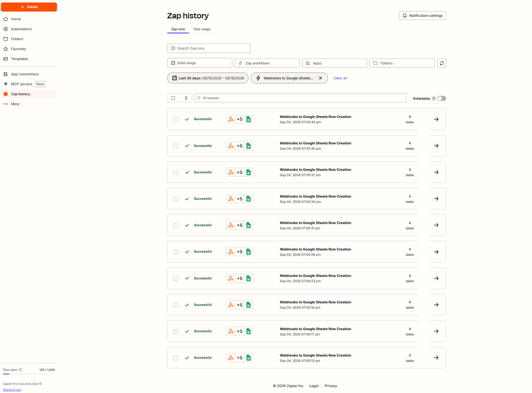Open arrow for the 07:00:40 pm run
Screen dimensions: 532x393
pyautogui.click(x=436, y=146)
